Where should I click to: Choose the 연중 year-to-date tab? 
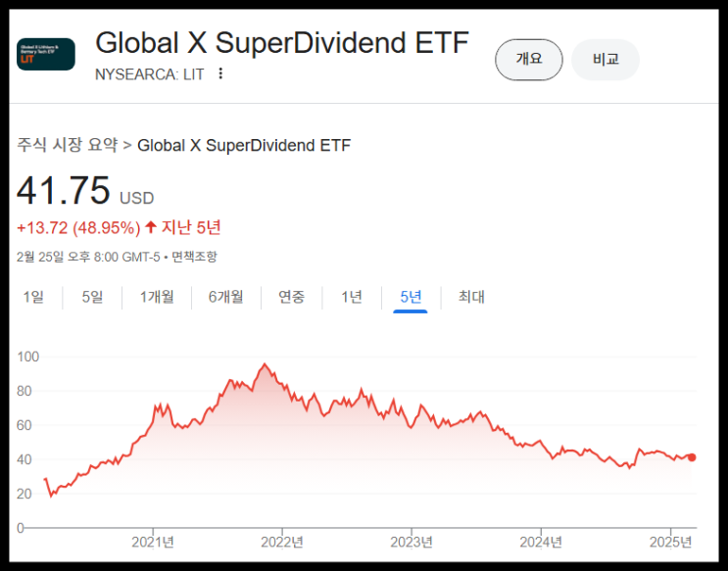click(x=291, y=297)
